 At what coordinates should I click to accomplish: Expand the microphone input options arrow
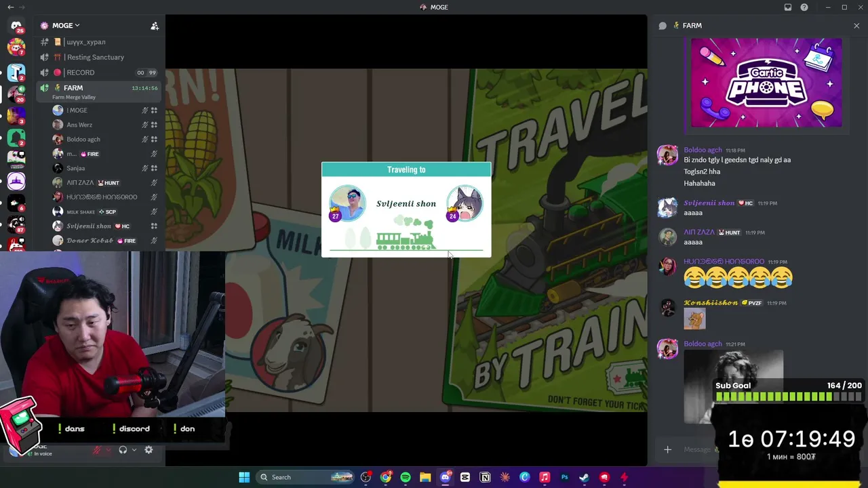(108, 450)
